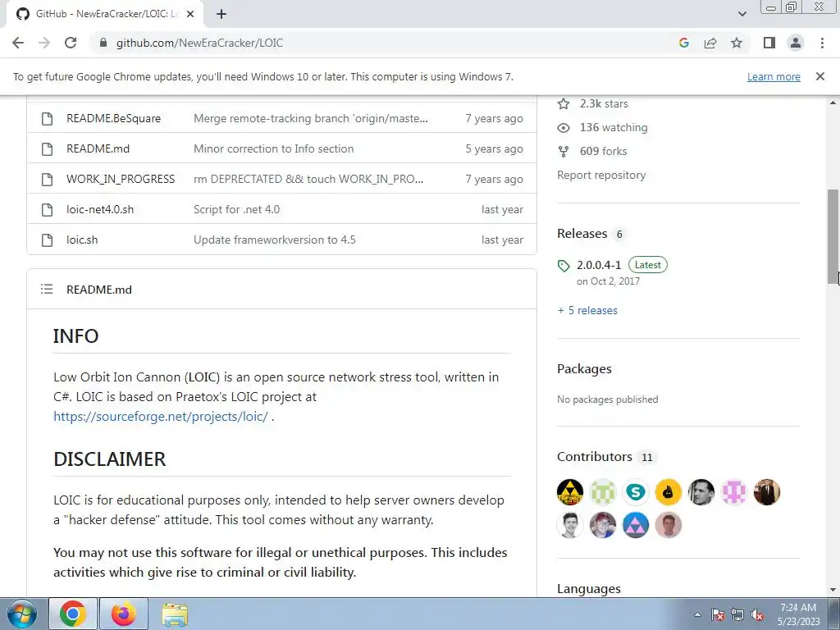Launch Firefox from the taskbar
840x630 pixels.
(124, 614)
